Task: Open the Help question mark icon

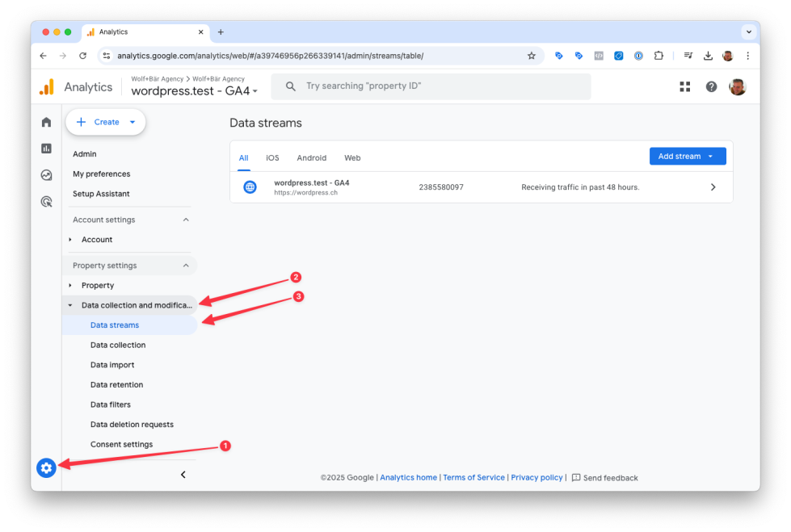Action: point(711,86)
